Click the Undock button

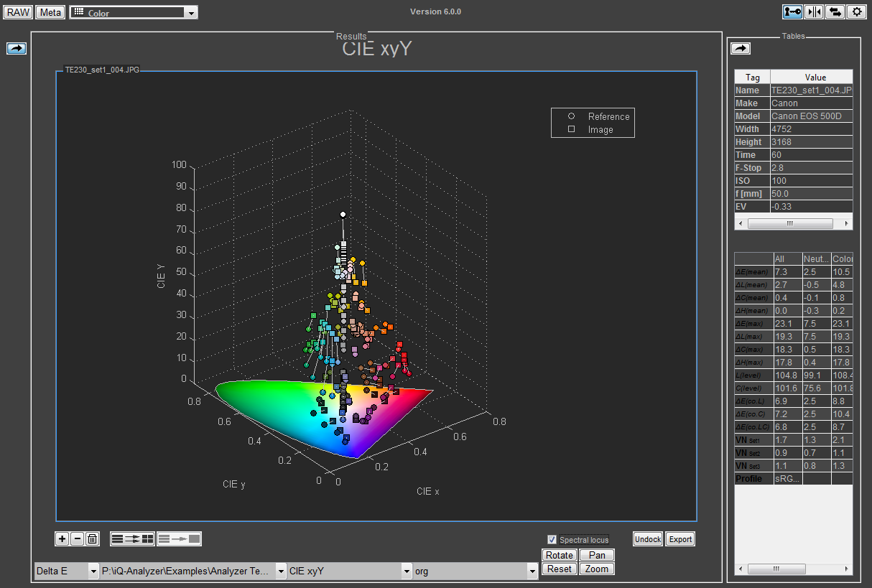coord(647,539)
